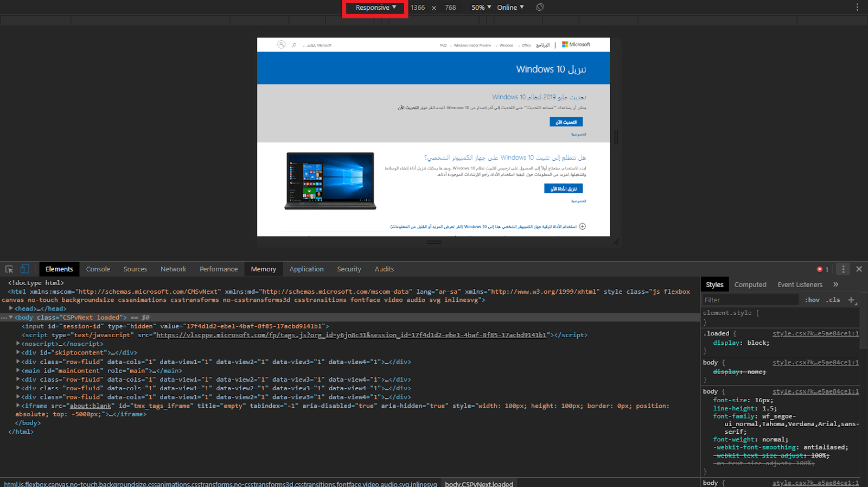This screenshot has width=868, height=487.
Task: Select the session-id input element row
Action: click(175, 326)
